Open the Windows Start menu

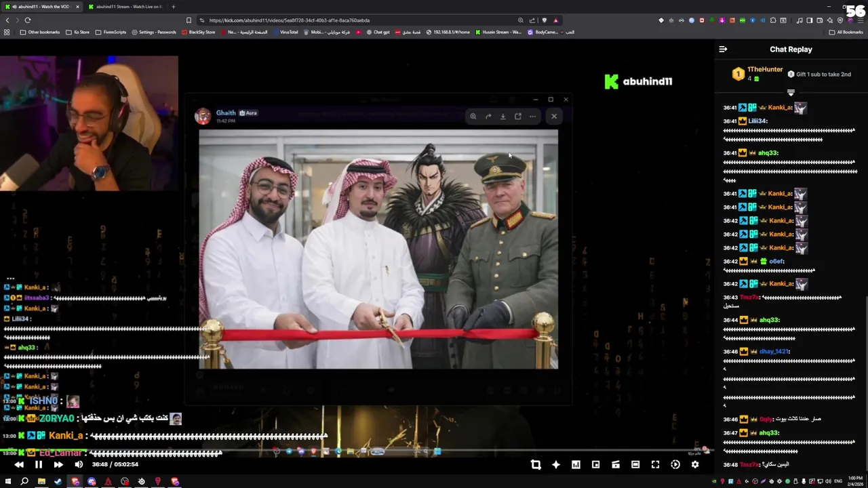7,481
